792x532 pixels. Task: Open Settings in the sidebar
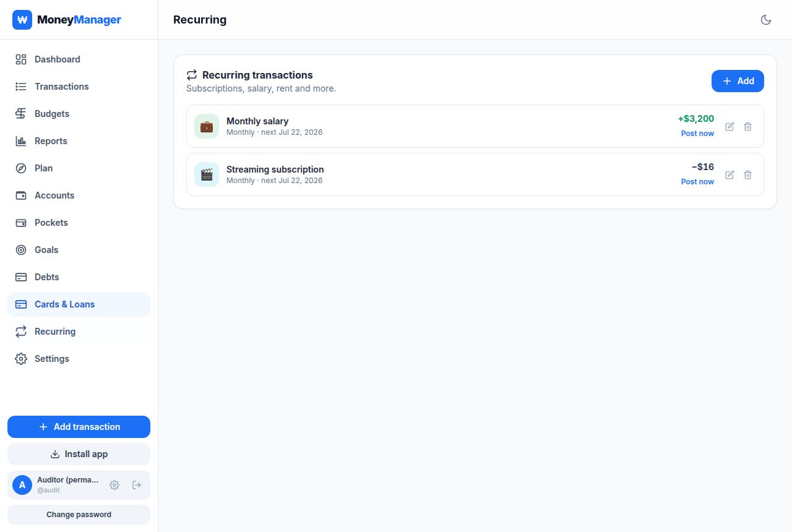point(79,359)
